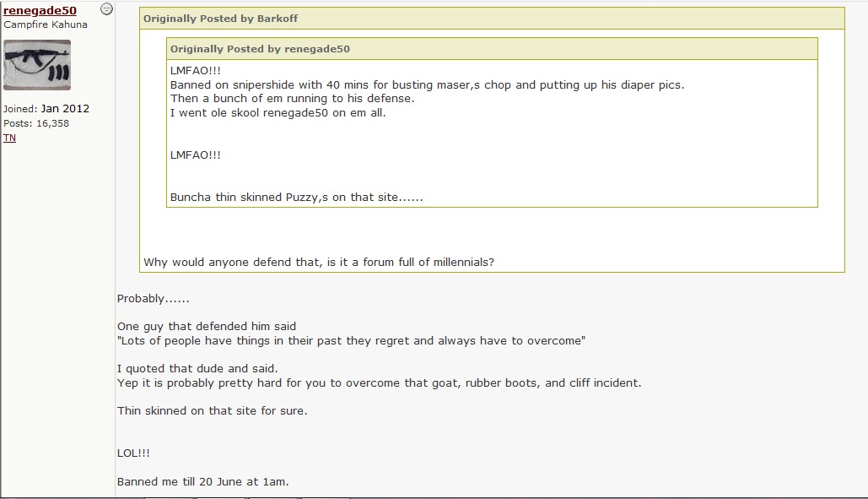
Task: Open the renegade50 username profile link
Action: click(x=40, y=10)
